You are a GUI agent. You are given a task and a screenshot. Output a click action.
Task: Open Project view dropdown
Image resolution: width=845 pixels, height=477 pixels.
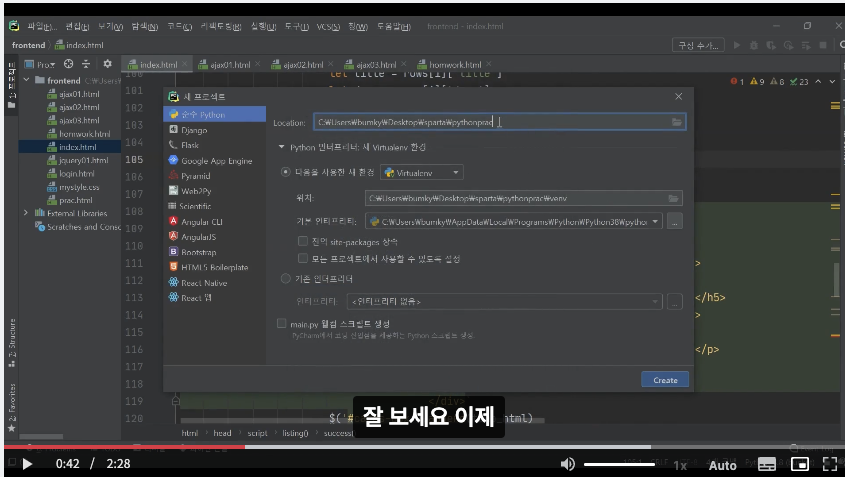click(40, 64)
